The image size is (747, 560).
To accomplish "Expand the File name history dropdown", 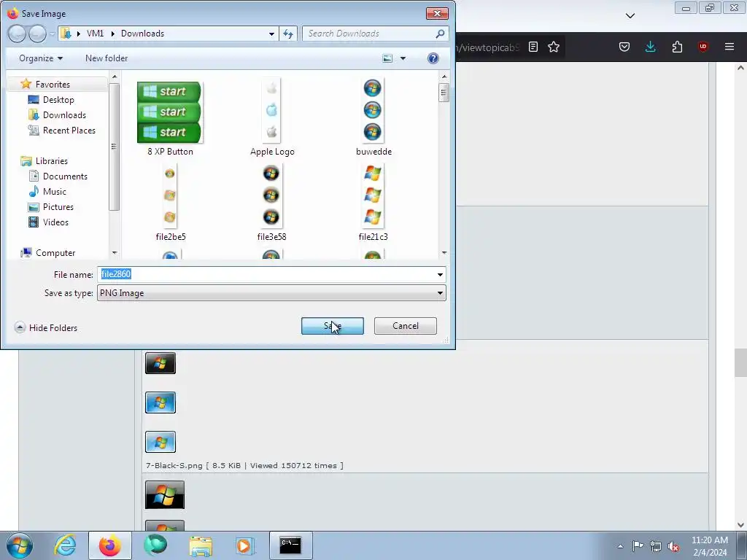I will [440, 274].
